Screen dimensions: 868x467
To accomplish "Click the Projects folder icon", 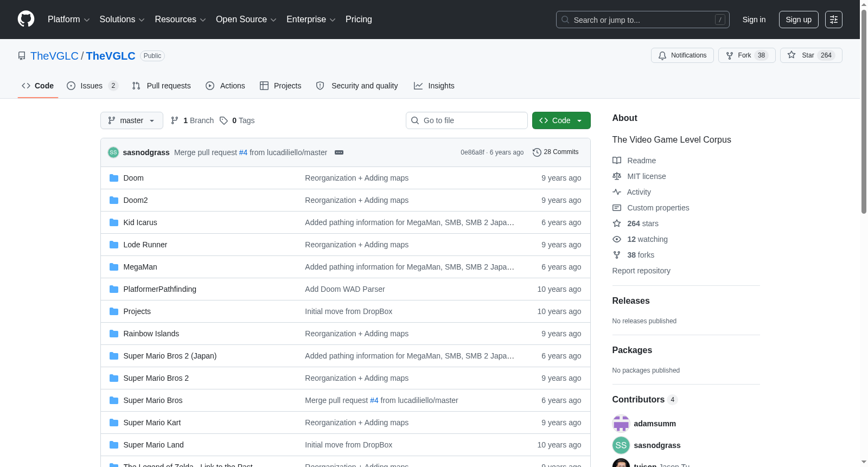I will (114, 311).
